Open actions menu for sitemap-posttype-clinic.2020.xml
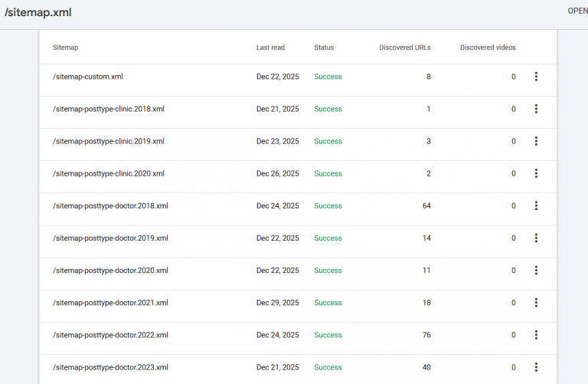This screenshot has height=384, width=588. (x=536, y=173)
